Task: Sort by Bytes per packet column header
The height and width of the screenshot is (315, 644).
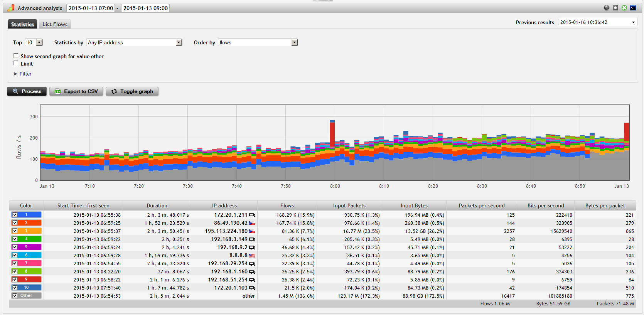Action: 605,206
